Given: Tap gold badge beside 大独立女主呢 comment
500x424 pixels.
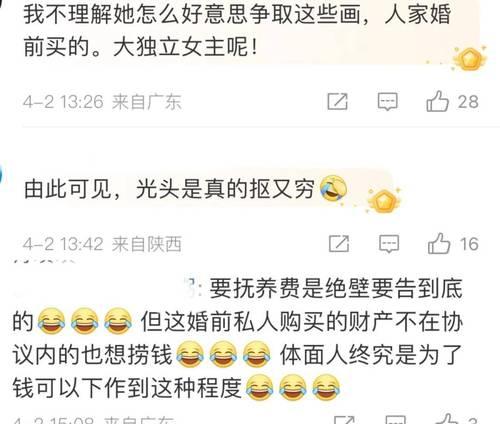Looking at the screenshot, I should (x=470, y=59).
